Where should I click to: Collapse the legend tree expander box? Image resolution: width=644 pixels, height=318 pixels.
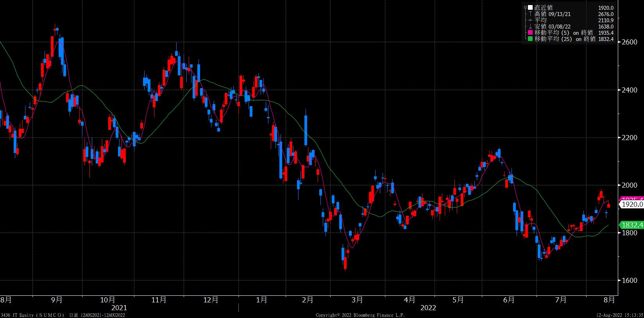[526, 7]
